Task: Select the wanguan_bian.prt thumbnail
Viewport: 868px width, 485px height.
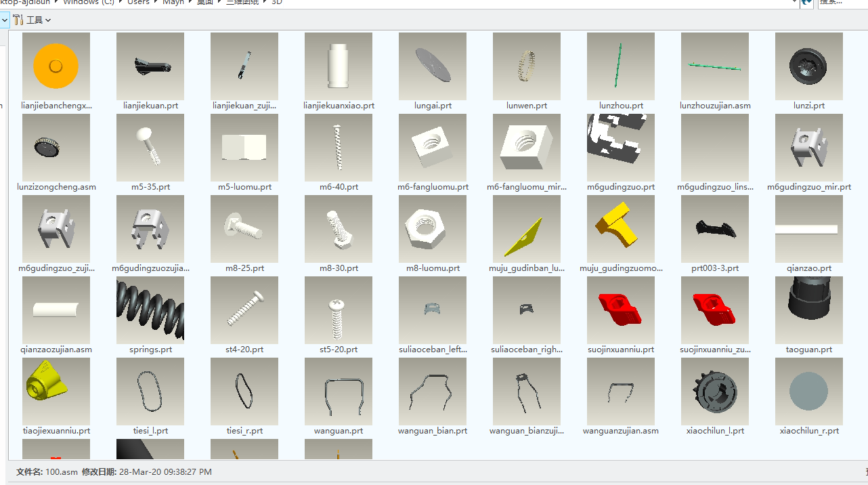Action: pos(433,392)
